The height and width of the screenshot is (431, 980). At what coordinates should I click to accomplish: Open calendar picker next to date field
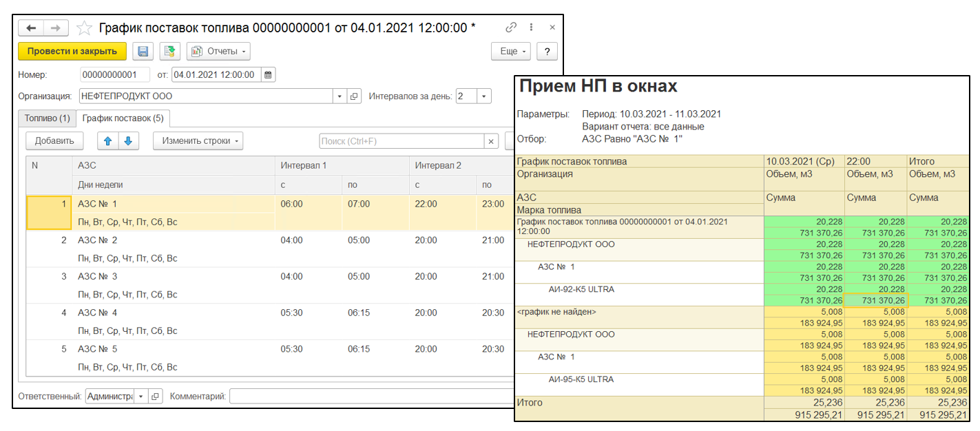(x=269, y=74)
